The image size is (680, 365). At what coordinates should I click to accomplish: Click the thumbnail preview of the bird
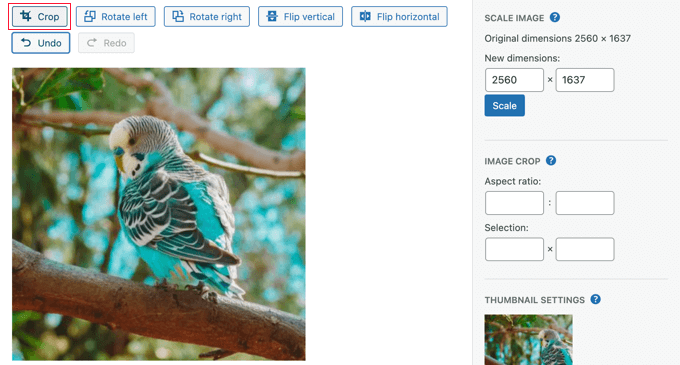(x=528, y=339)
